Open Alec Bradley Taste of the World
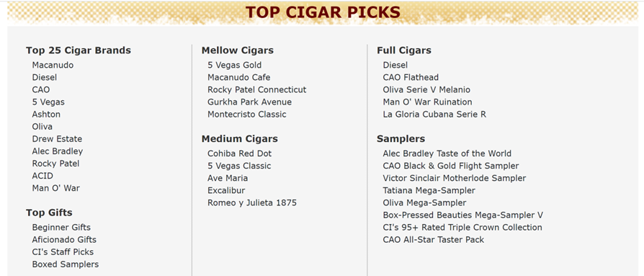Viewport: 644px width, 276px height. [447, 153]
